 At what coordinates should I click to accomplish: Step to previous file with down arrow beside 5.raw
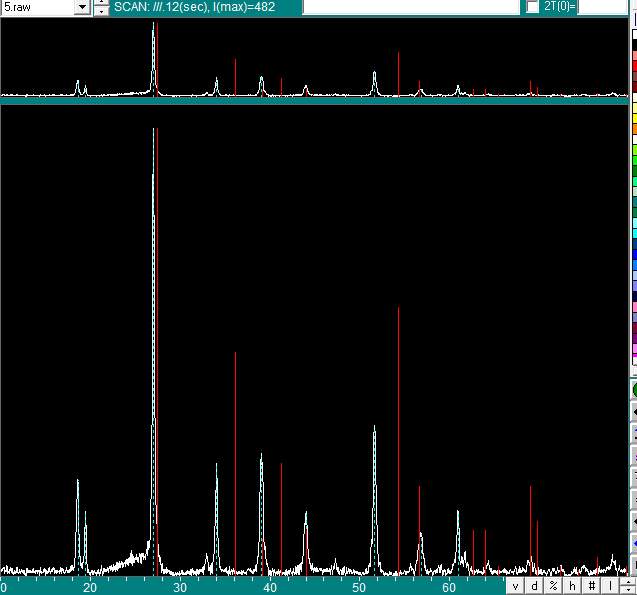pos(101,11)
